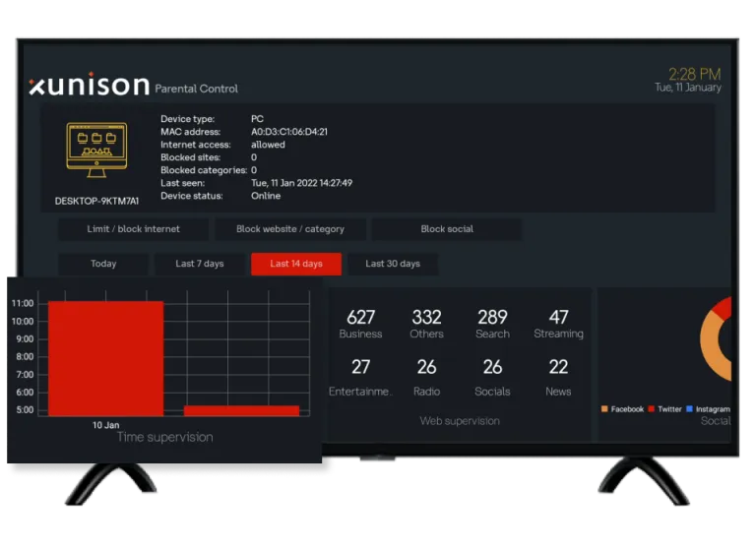Click the orange Facebook legend swatch
The image size is (756, 550).
[x=604, y=408]
